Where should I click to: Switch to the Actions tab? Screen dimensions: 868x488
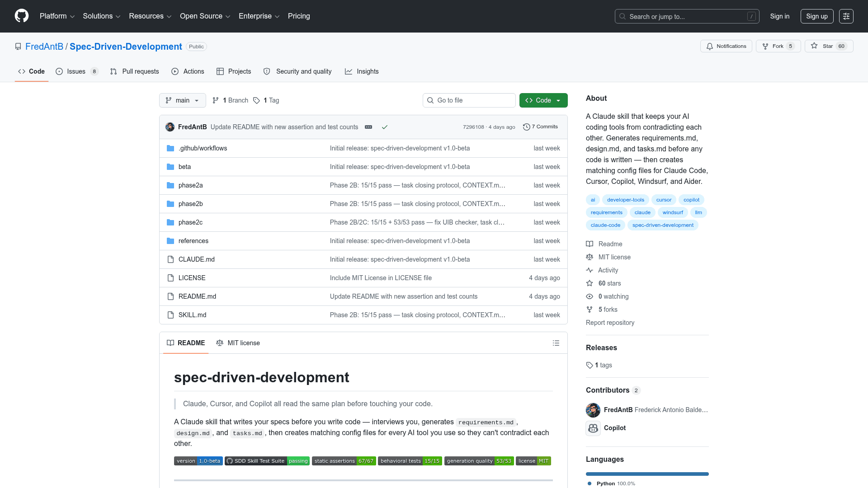[x=188, y=71]
